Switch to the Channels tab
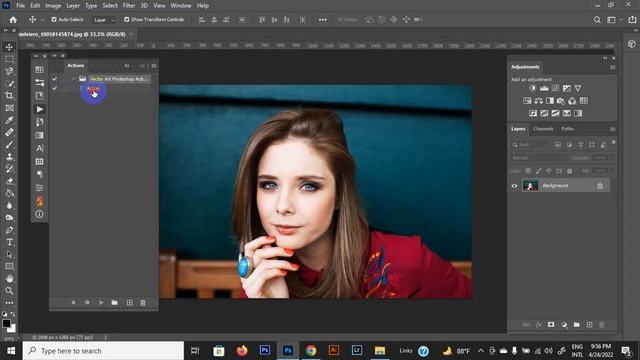 543,129
